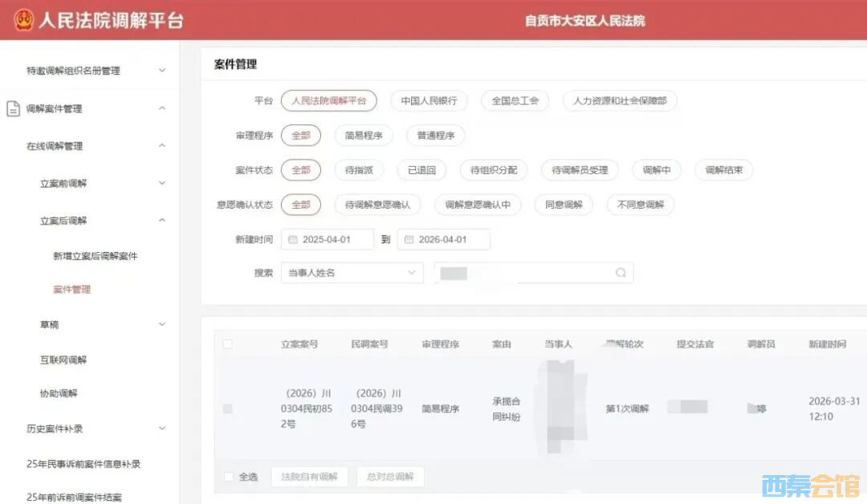Click the document icon beside 调解案件管理

(x=13, y=108)
